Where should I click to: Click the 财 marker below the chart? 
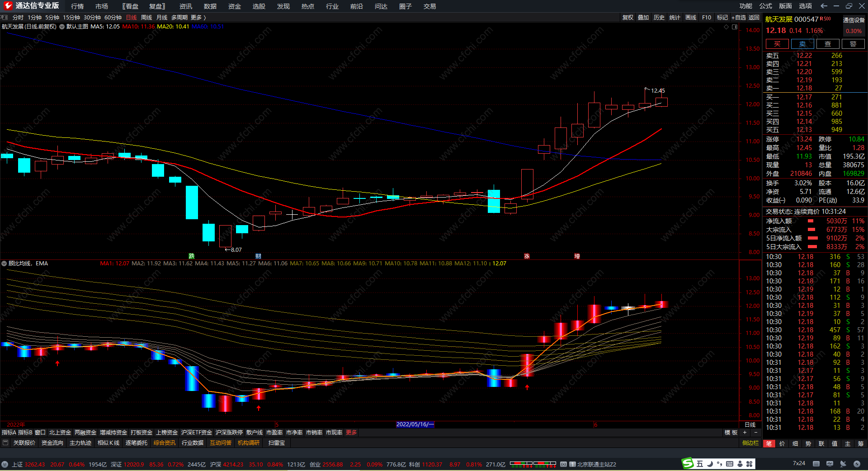258,256
